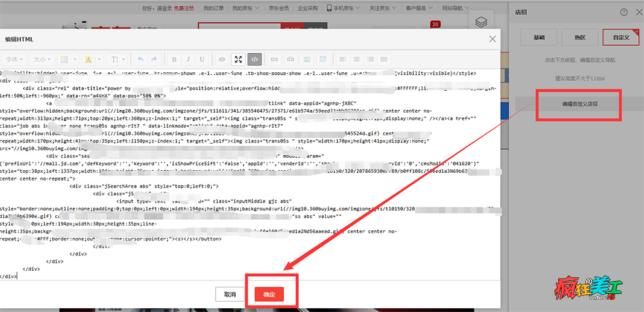Image resolution: width=644 pixels, height=312 pixels.
Task: Click the 编辑HTML dialog title text
Action: (19, 39)
